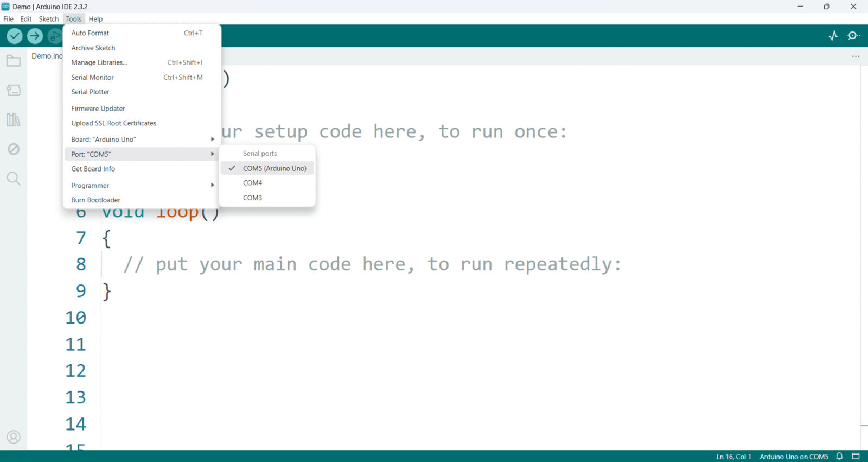Select COM5 (Arduino Uno) checked port
The width and height of the screenshot is (868, 462).
(x=267, y=168)
